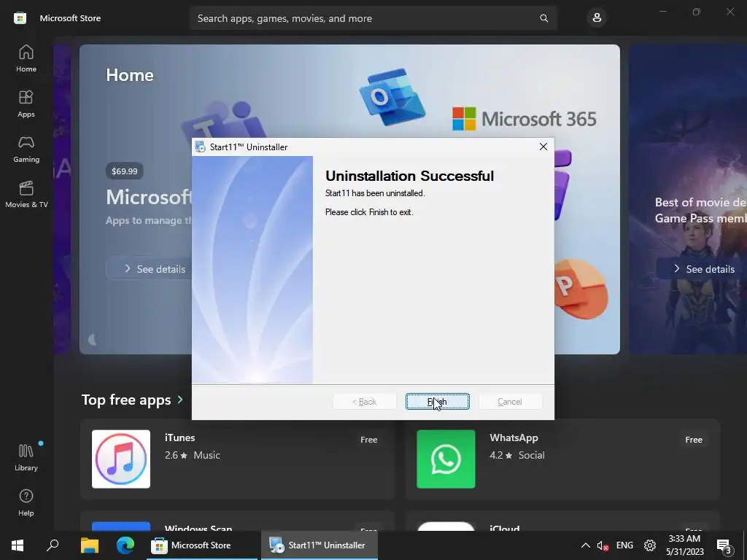Image resolution: width=747 pixels, height=560 pixels.
Task: Open Movies & TV in Store sidebar
Action: click(x=26, y=194)
